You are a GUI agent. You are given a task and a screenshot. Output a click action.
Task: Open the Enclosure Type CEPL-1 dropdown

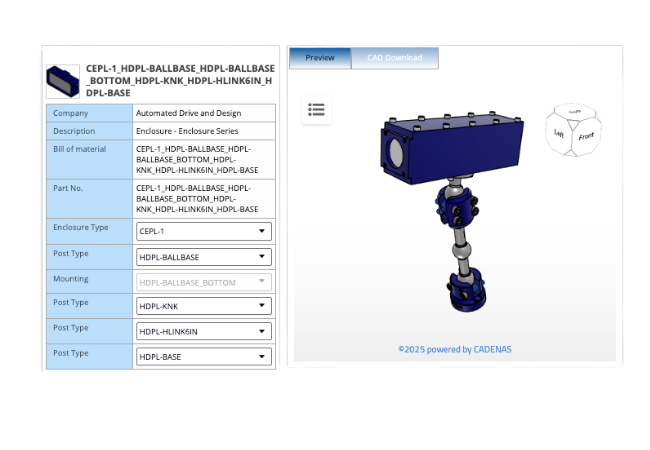203,231
